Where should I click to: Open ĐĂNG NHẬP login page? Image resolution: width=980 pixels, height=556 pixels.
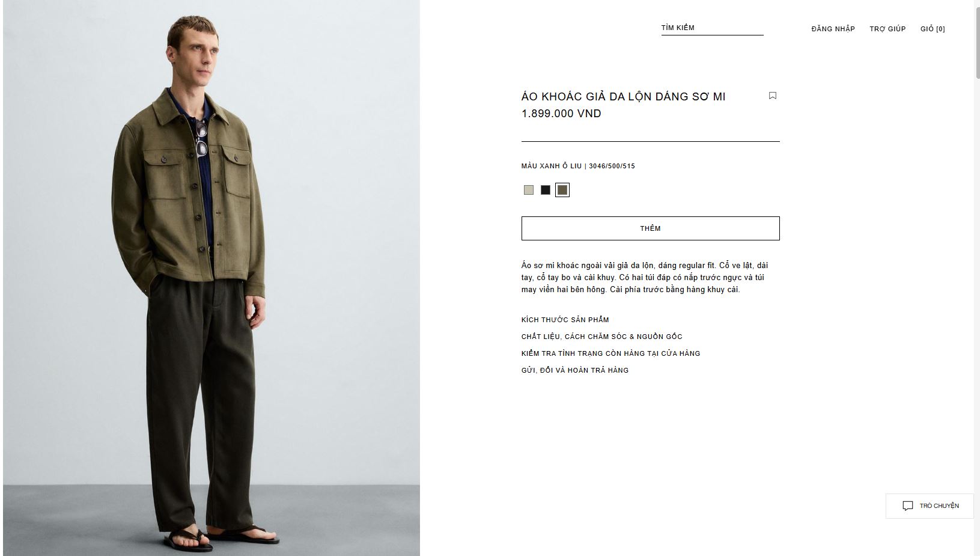point(833,29)
